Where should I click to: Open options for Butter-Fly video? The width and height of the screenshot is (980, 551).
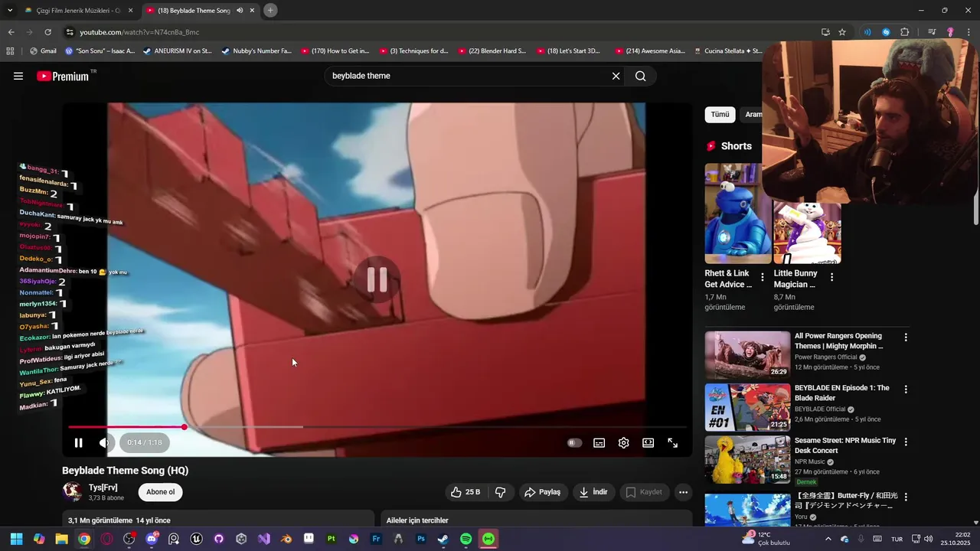pos(906,497)
